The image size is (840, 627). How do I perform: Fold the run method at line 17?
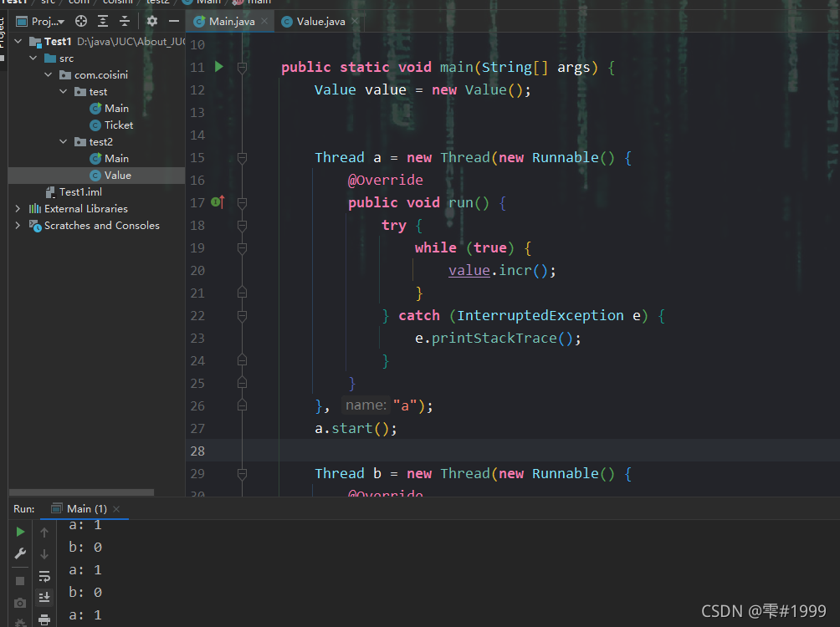point(242,203)
